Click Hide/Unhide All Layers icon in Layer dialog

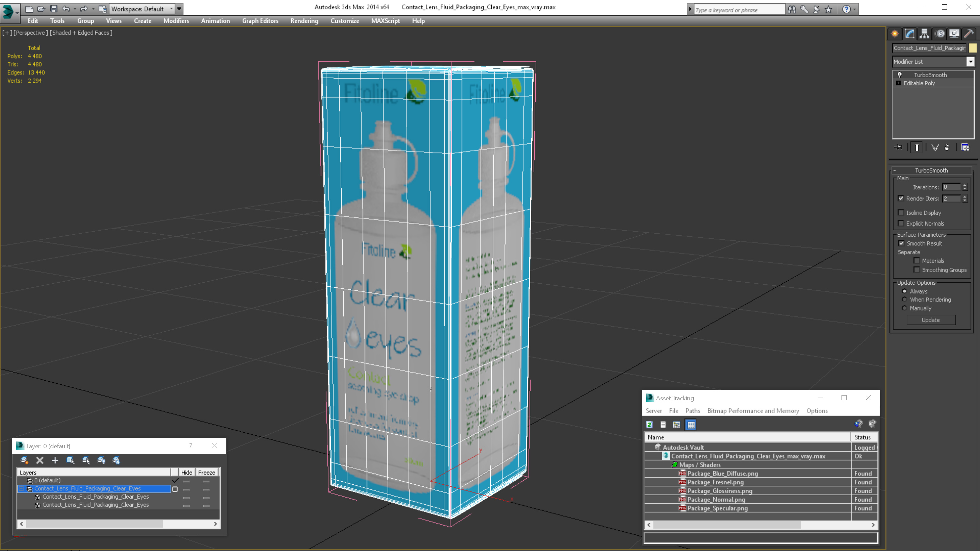point(101,461)
